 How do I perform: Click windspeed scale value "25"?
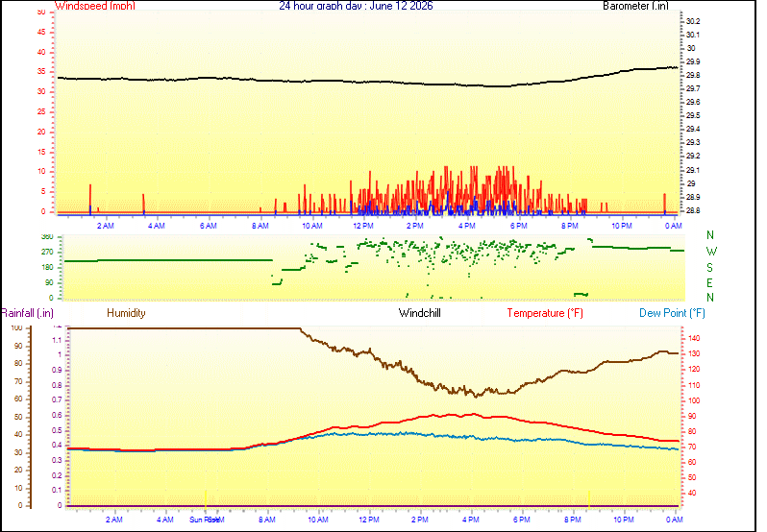41,111
